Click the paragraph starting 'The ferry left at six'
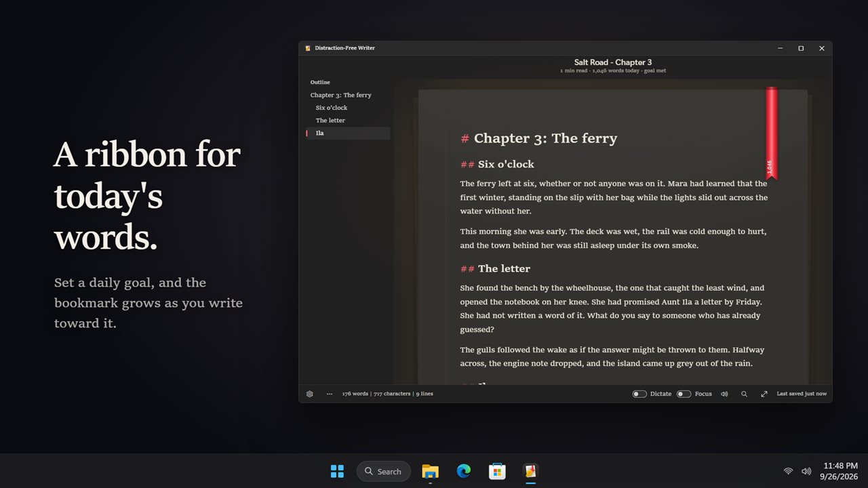 614,197
